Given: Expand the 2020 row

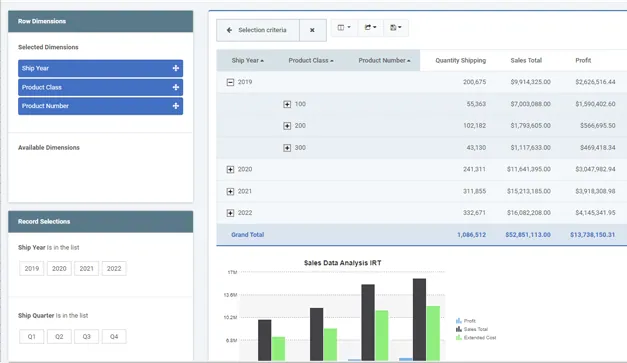Looking at the screenshot, I should [230, 170].
